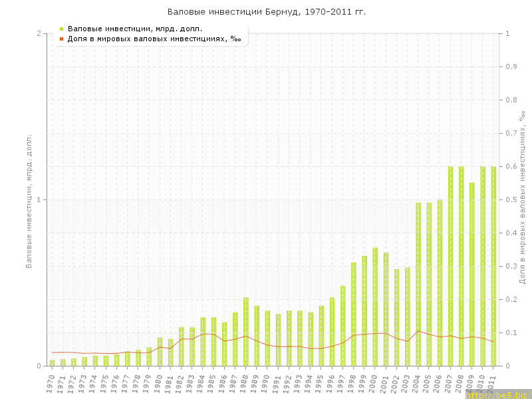Click the 1970 year label on the x-axis

[51, 383]
